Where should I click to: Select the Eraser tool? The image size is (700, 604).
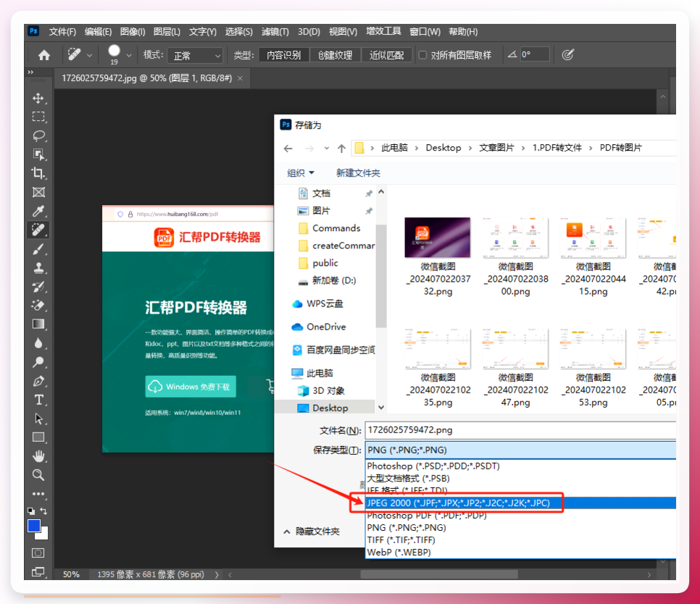pyautogui.click(x=38, y=305)
